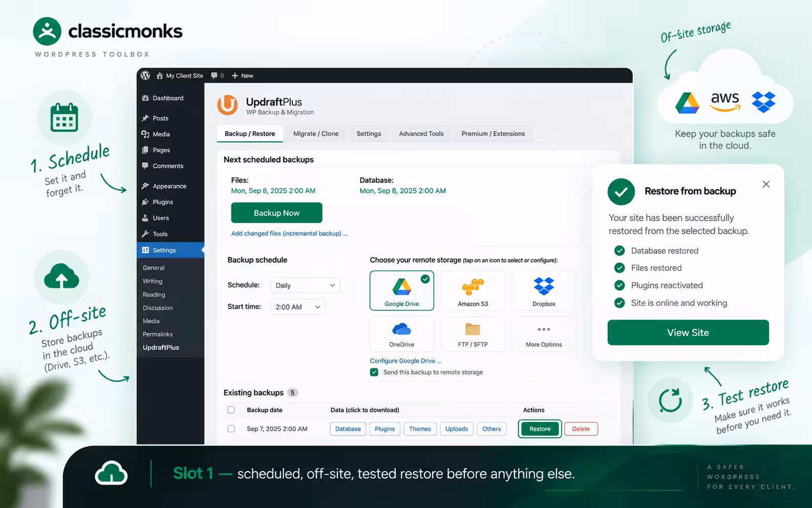Click the Posts pin icon
This screenshot has width=812, height=508.
[145, 118]
